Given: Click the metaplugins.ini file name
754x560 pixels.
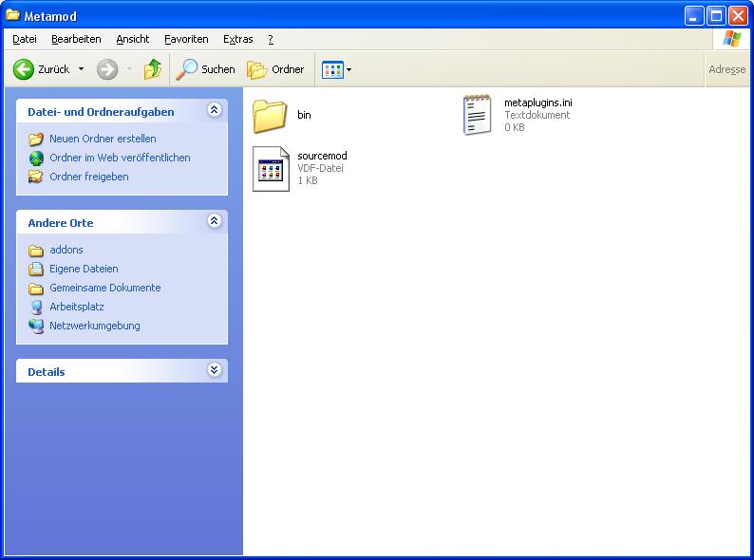Looking at the screenshot, I should coord(538,103).
